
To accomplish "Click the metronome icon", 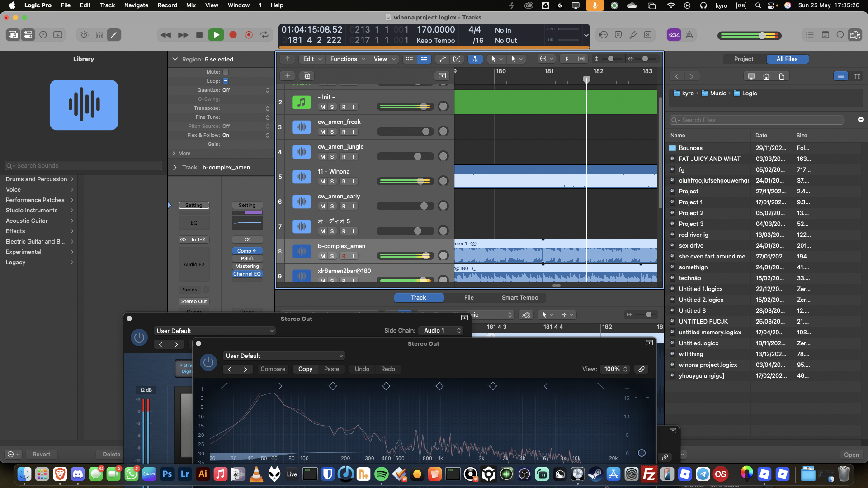I will click(x=689, y=35).
